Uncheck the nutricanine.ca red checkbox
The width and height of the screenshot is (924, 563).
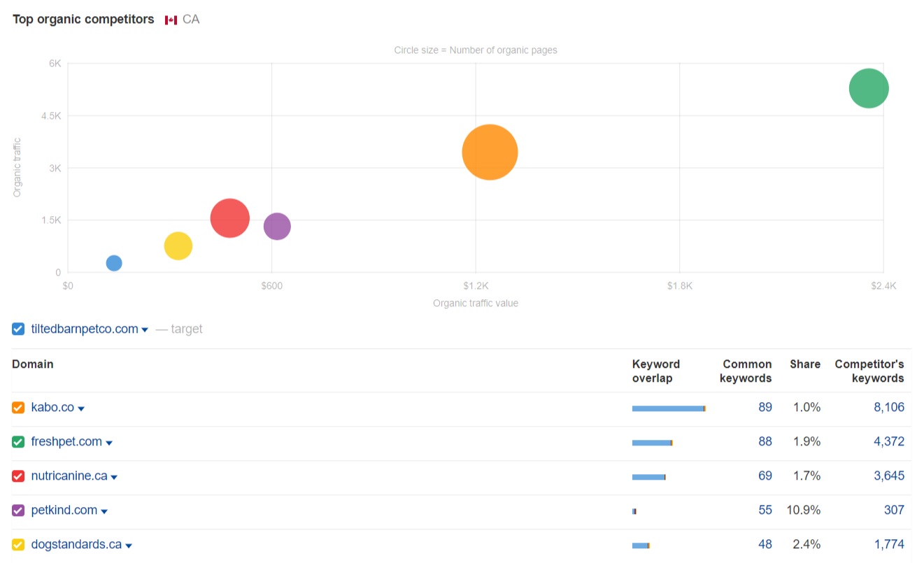point(18,476)
